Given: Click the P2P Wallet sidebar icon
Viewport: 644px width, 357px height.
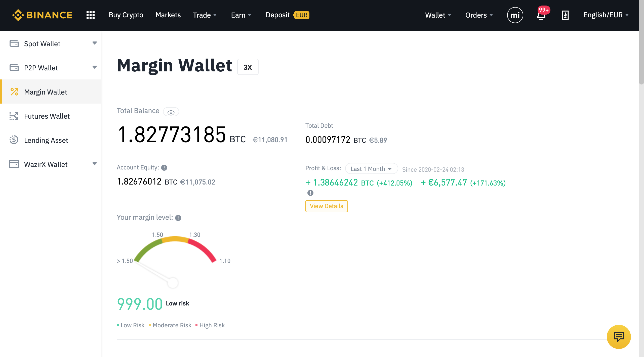Looking at the screenshot, I should [14, 67].
